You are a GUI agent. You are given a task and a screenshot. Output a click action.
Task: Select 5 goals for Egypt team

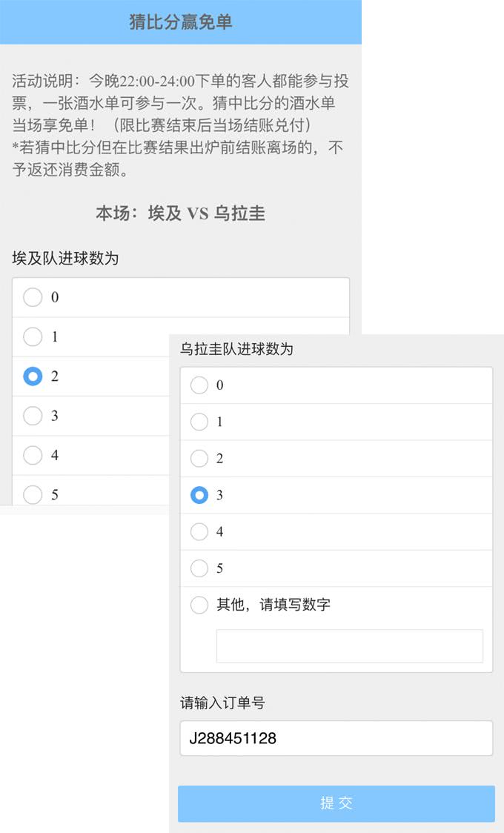click(33, 494)
